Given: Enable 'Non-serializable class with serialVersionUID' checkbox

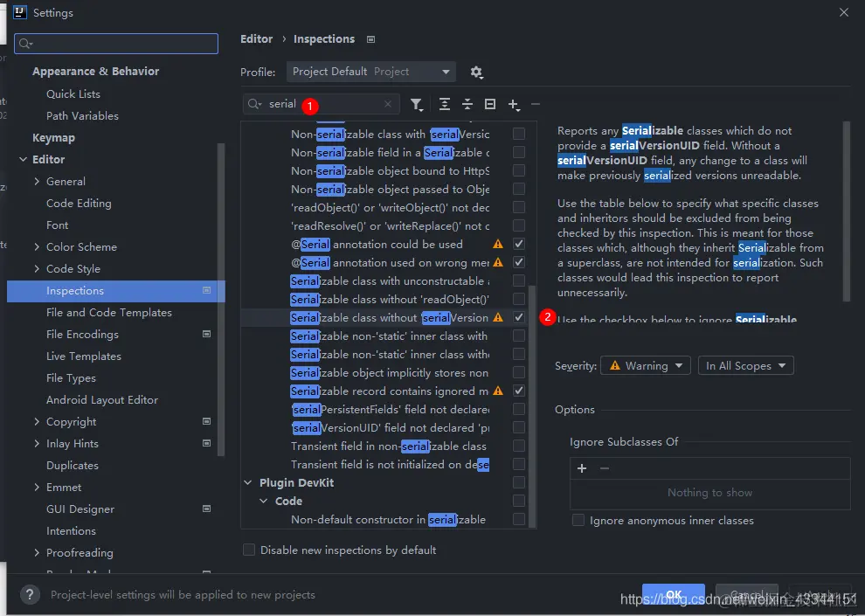Looking at the screenshot, I should click(518, 134).
